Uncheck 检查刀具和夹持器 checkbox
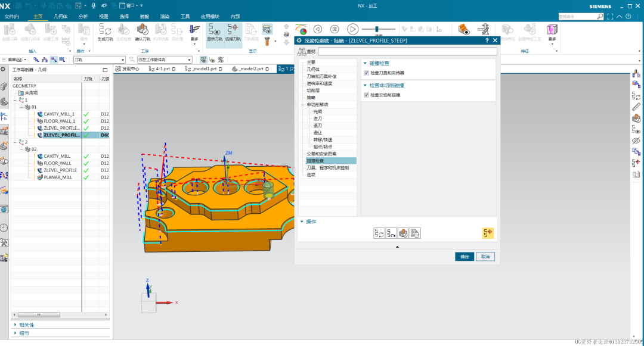 [x=366, y=73]
